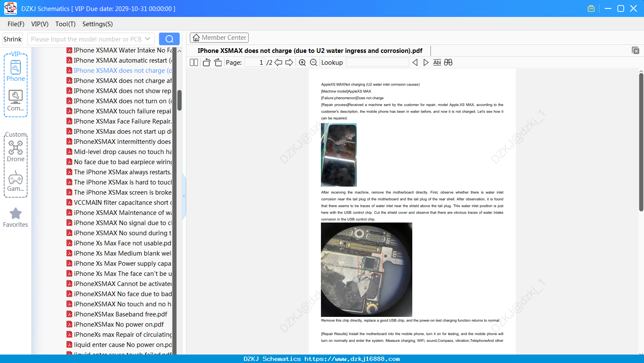The width and height of the screenshot is (644, 363).
Task: Open 'The iPhone XSMax screen is broke' file
Action: click(x=119, y=192)
